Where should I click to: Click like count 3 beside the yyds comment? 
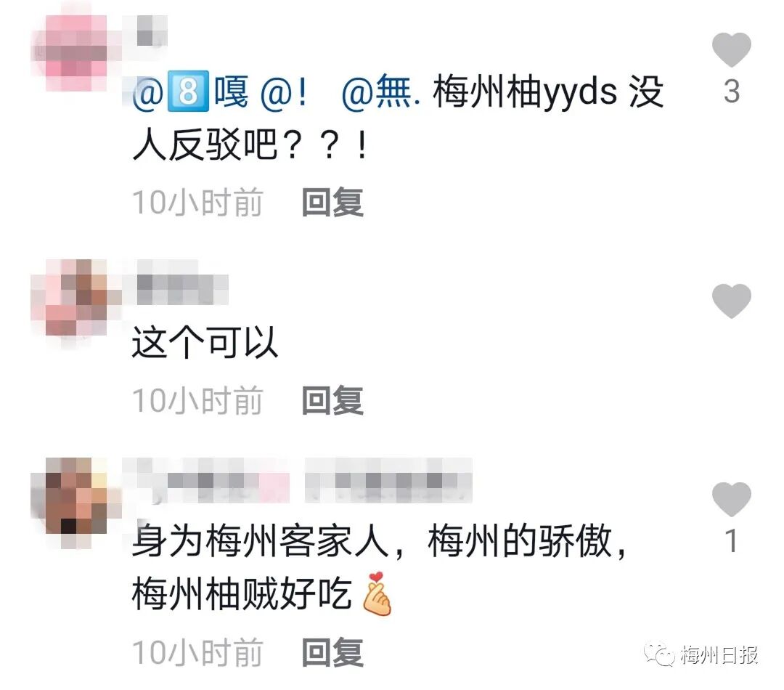(x=732, y=92)
